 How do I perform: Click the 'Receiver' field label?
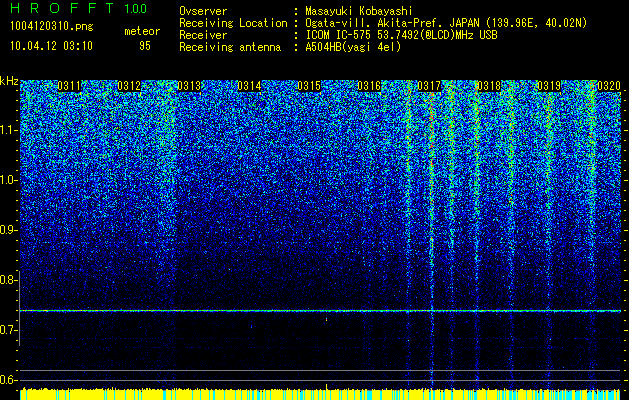(203, 35)
